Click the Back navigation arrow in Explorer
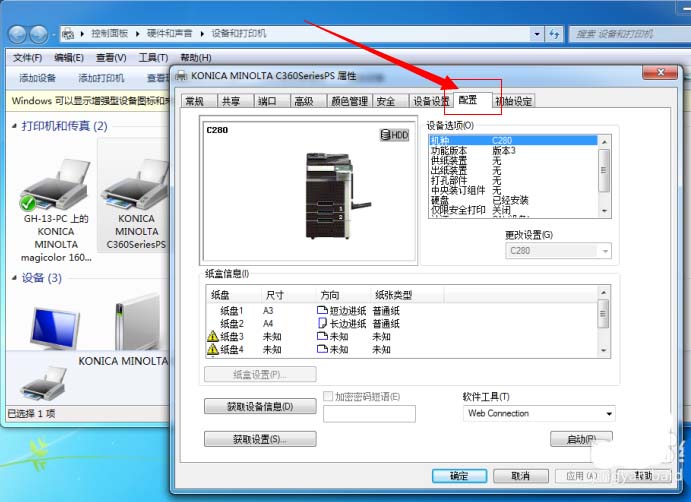691x502 pixels. [18, 34]
